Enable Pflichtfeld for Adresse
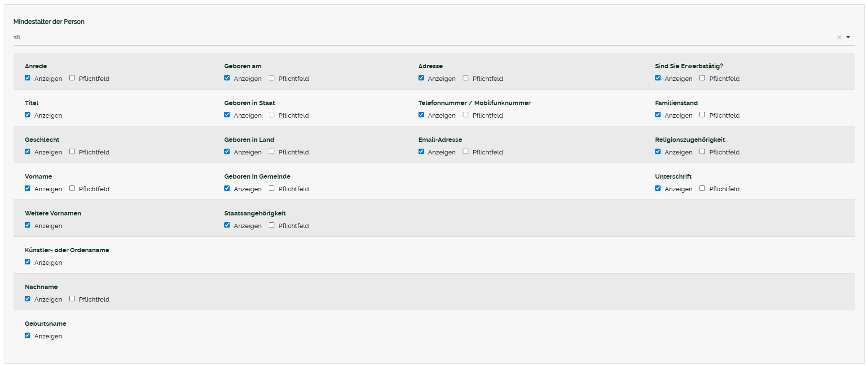 (x=465, y=78)
